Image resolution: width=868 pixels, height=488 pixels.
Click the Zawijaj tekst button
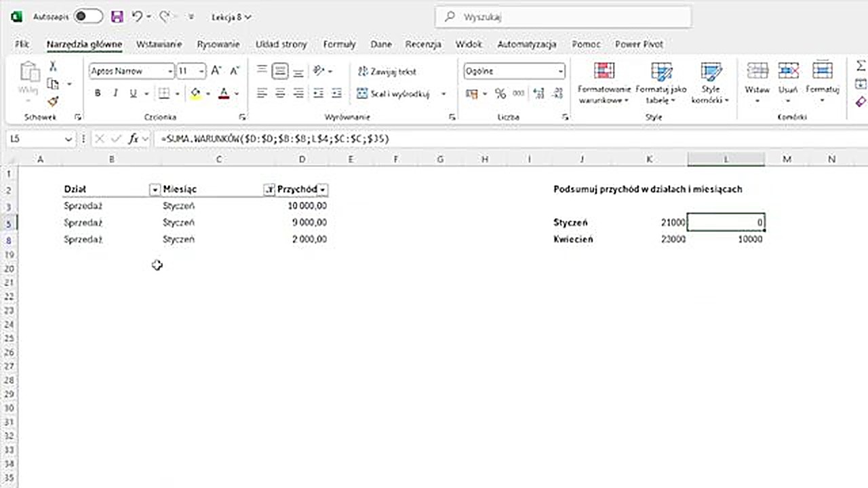(x=387, y=71)
